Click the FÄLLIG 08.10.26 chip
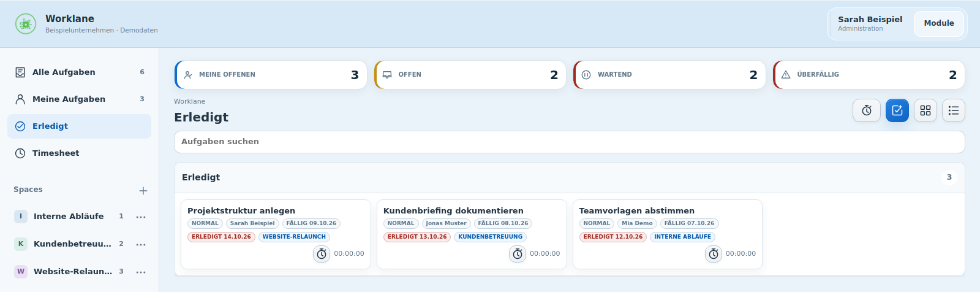 point(503,223)
